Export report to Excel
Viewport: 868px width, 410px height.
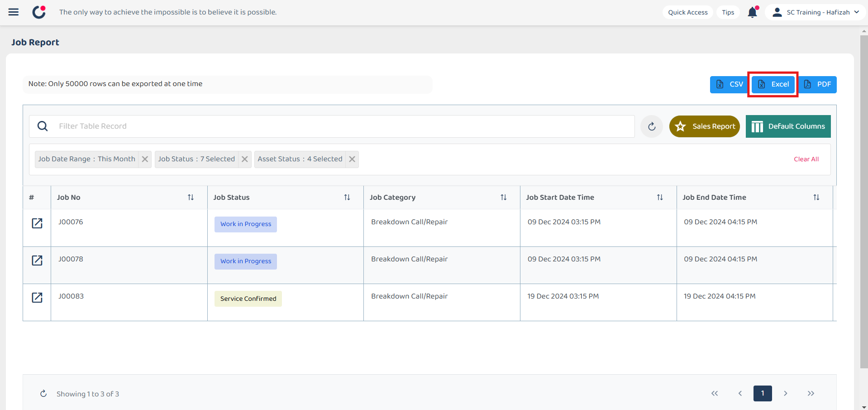(773, 84)
